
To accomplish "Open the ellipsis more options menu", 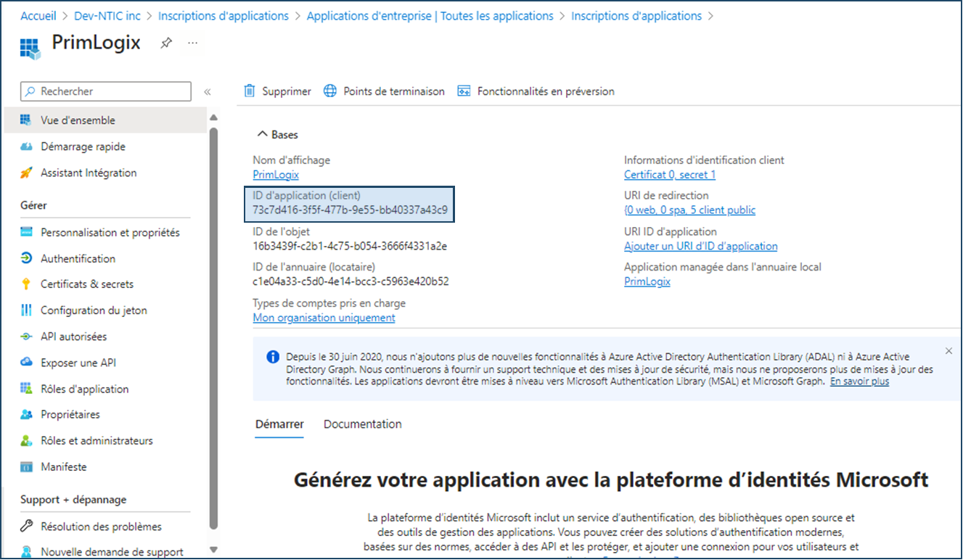I will (x=192, y=44).
